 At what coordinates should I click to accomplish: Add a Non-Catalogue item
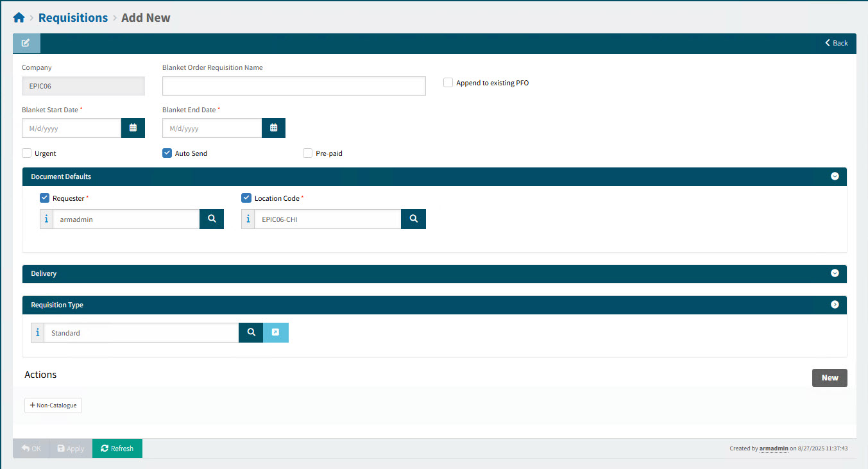click(x=53, y=405)
